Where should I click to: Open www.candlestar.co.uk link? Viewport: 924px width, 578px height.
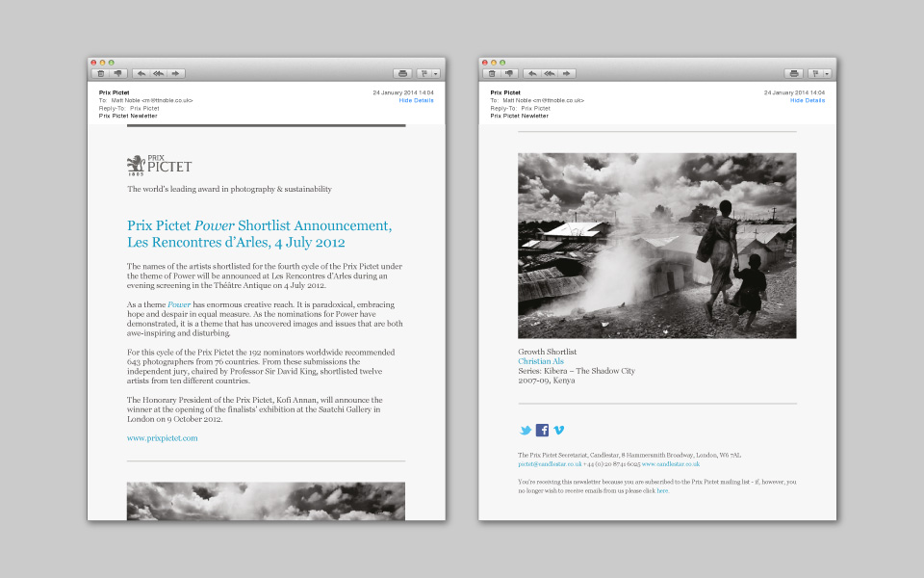tap(671, 464)
